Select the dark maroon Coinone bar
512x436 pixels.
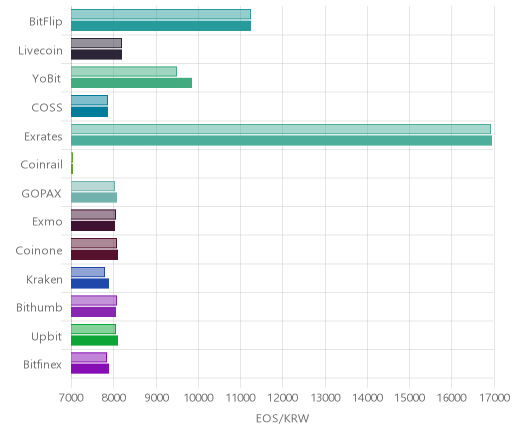[x=95, y=255]
